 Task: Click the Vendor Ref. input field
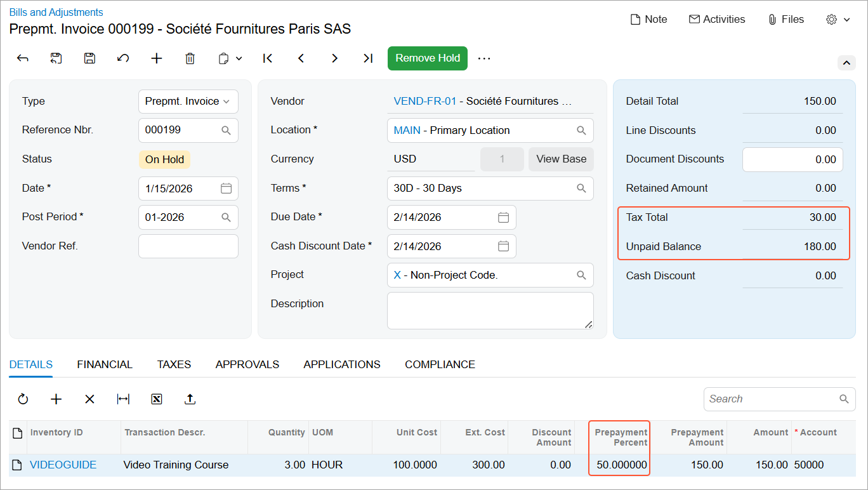pyautogui.click(x=188, y=246)
